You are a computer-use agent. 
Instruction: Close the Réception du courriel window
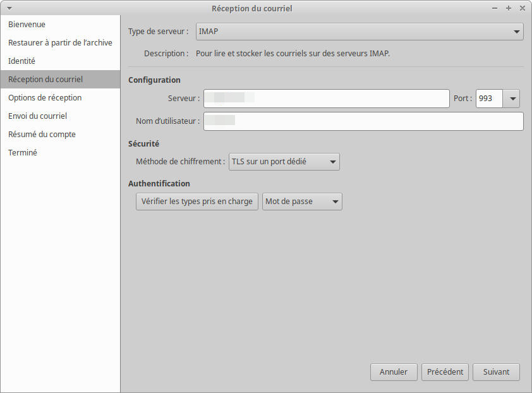522,8
